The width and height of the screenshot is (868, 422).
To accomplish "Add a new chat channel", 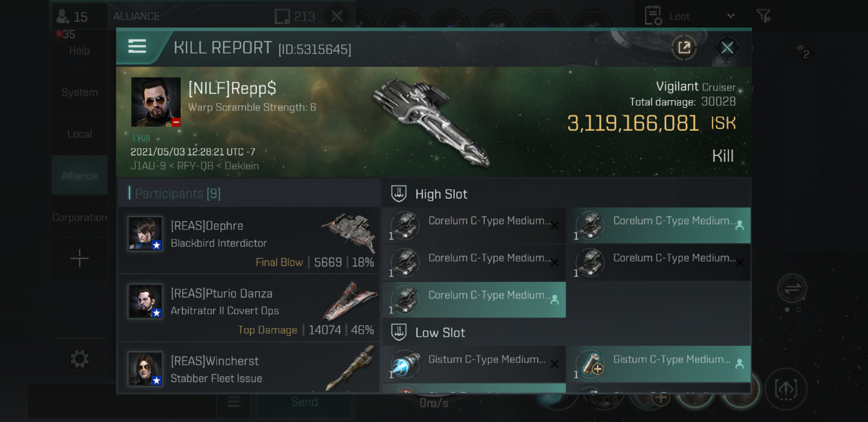I will click(79, 258).
